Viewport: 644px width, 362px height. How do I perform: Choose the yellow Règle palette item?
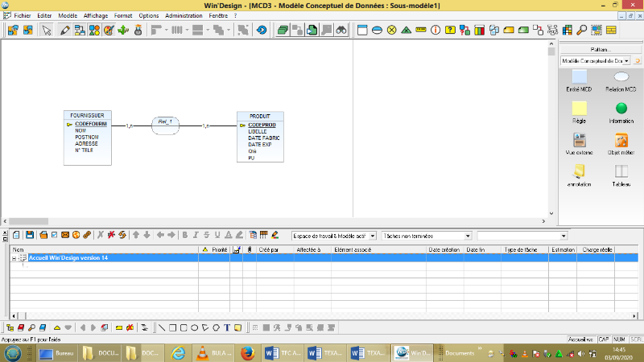point(579,108)
